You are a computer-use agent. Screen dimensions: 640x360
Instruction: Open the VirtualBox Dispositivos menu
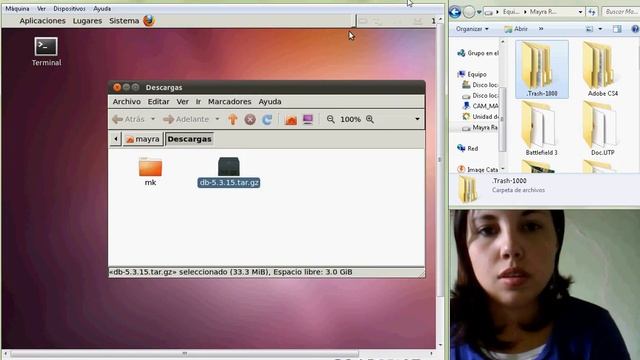tap(69, 8)
